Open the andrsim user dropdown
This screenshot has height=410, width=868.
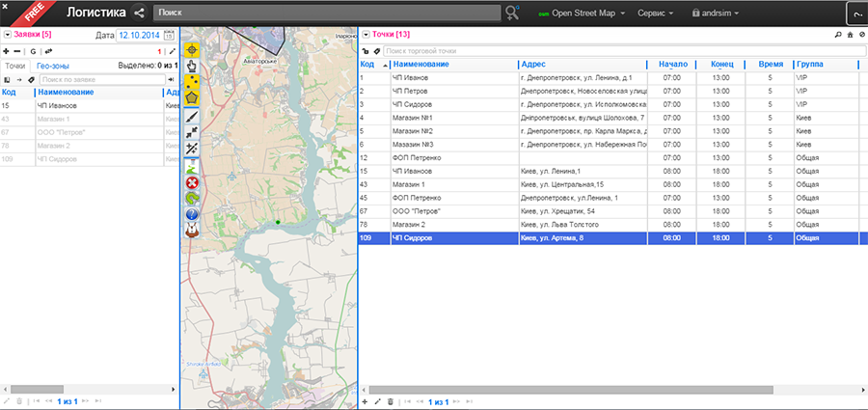[x=716, y=13]
